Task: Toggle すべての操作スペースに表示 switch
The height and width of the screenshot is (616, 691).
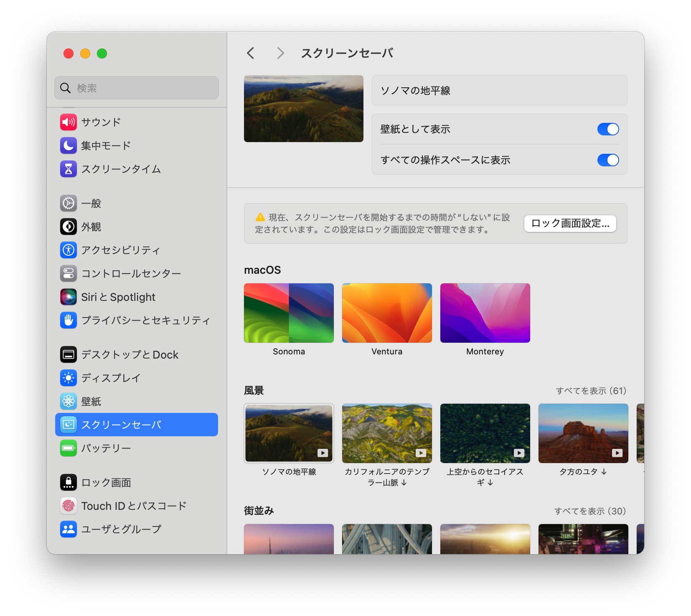Action: point(608,160)
